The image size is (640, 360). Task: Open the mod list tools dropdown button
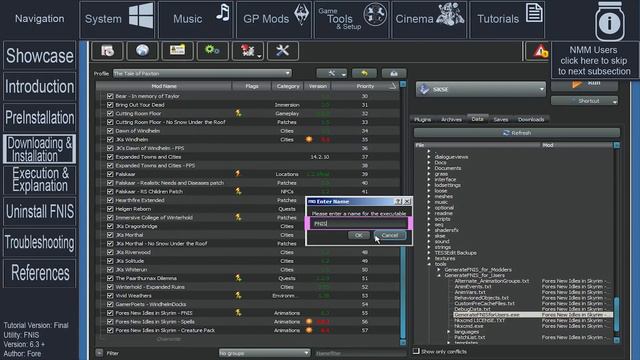click(331, 73)
